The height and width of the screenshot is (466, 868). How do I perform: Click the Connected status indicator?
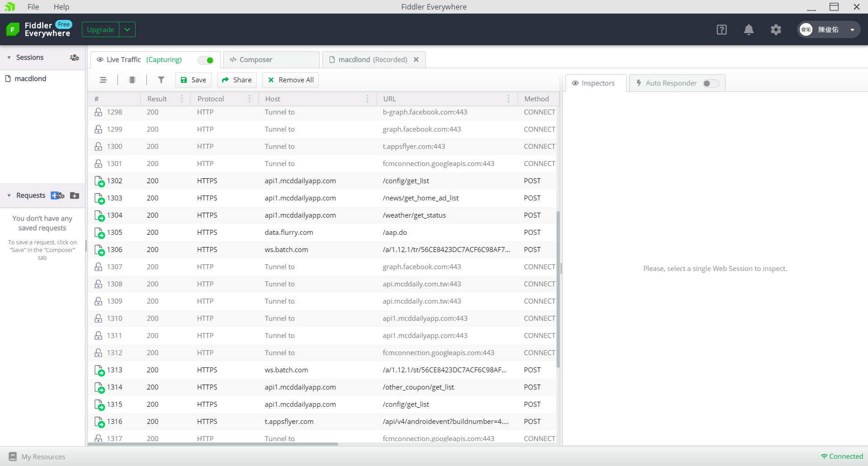[842, 456]
